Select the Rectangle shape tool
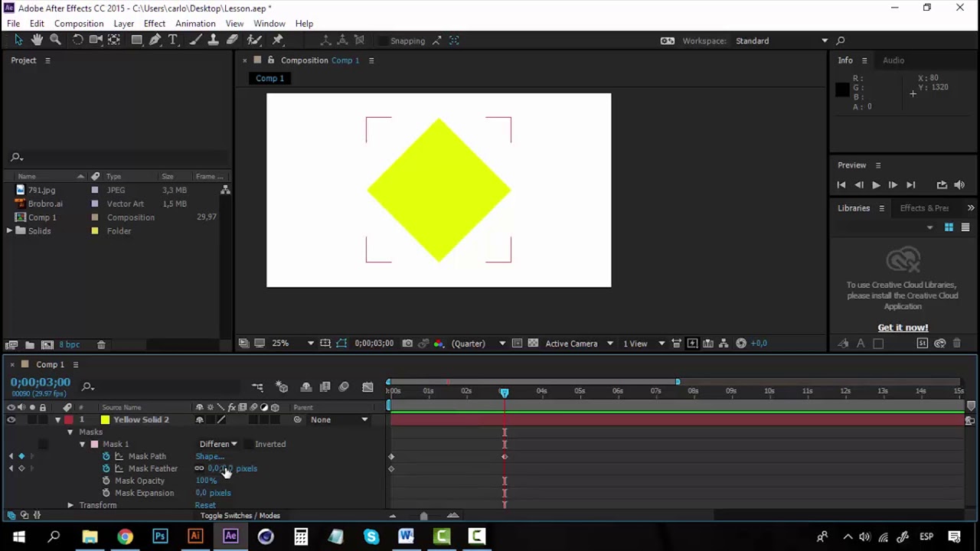Viewport: 980px width, 551px height. [x=136, y=40]
